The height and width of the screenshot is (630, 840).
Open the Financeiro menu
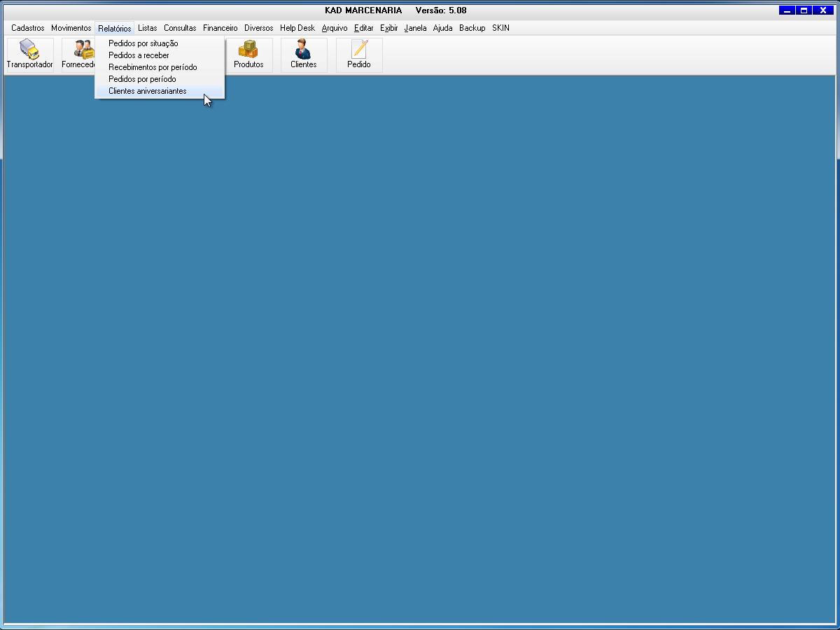[220, 28]
